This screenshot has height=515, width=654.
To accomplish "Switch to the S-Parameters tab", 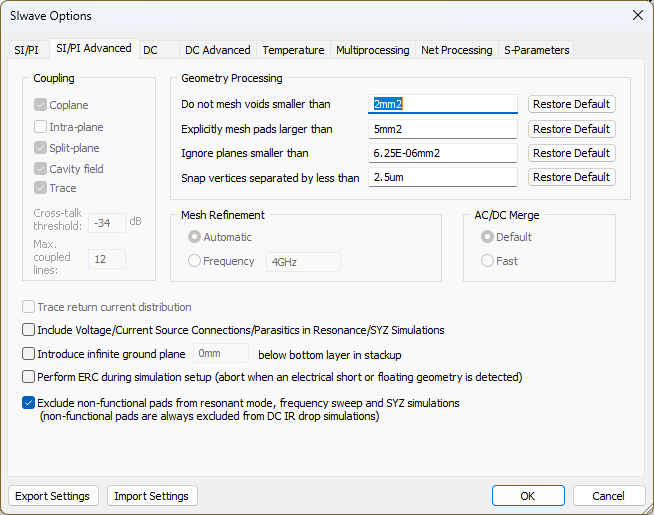I will [536, 50].
